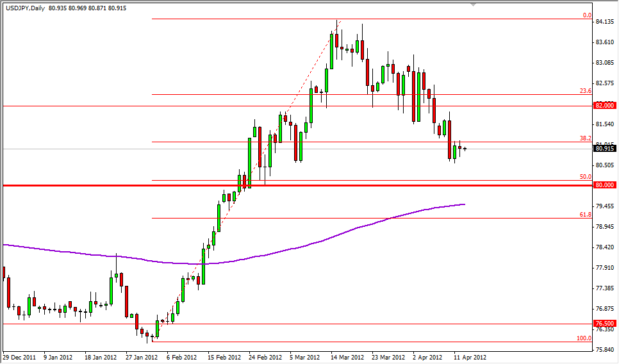
Task: Click the latest small doji candlestick
Action: click(x=465, y=149)
